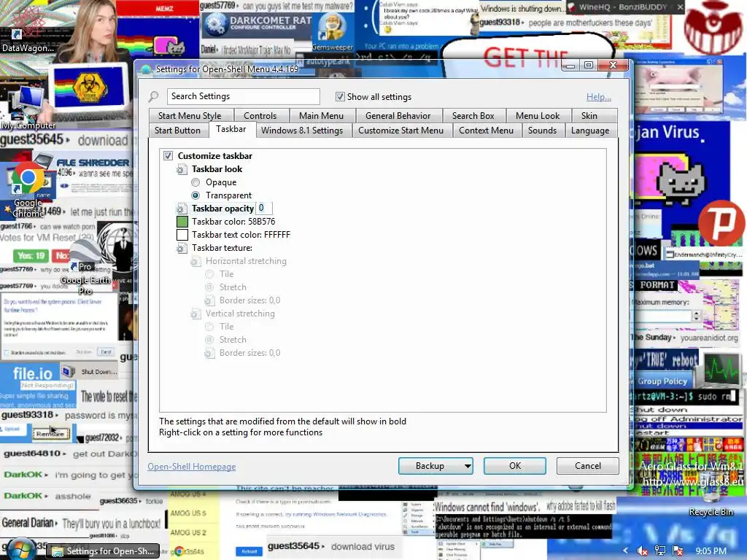Open the Language tab
This screenshot has width=747, height=560.
tap(590, 131)
